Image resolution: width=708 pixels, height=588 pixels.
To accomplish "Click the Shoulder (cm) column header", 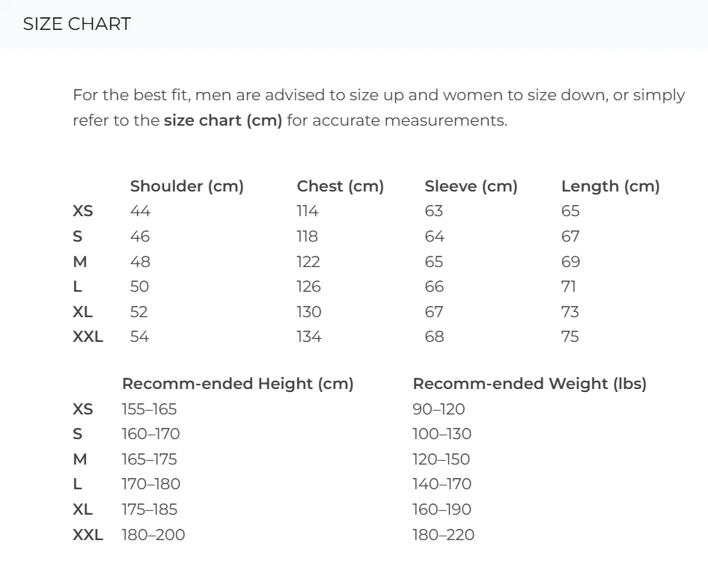I will [x=187, y=186].
